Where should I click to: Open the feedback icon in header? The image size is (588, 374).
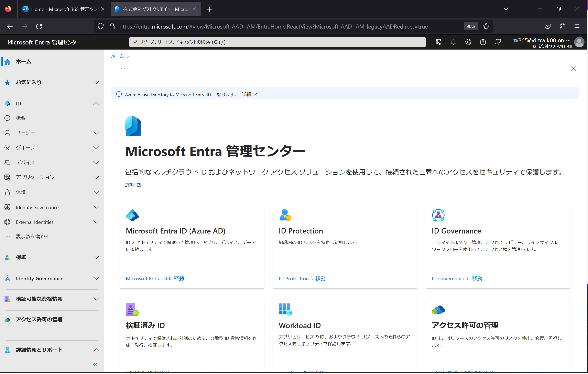(x=498, y=42)
